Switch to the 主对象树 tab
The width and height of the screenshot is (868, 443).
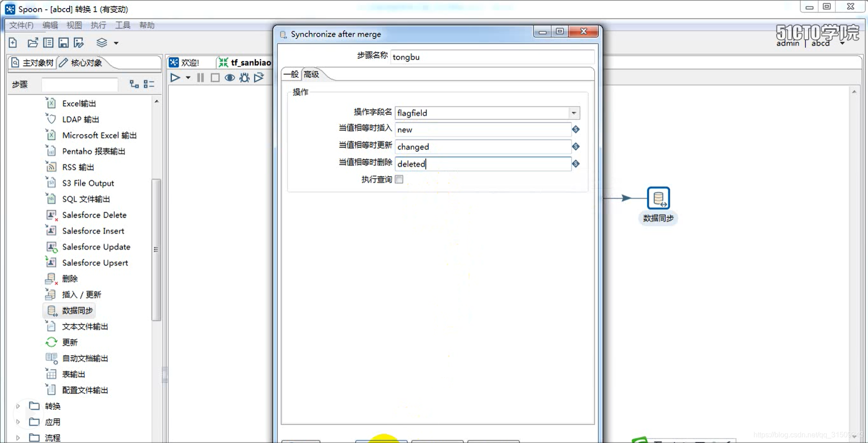32,63
